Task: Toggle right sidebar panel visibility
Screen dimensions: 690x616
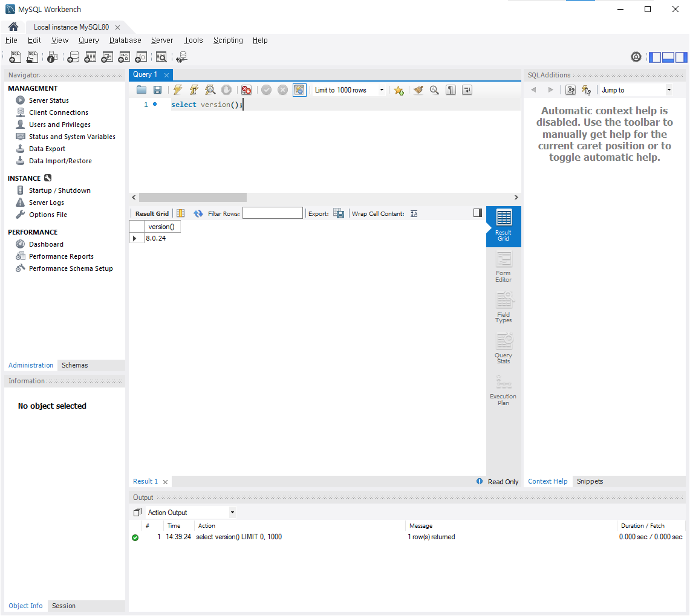Action: [x=681, y=57]
